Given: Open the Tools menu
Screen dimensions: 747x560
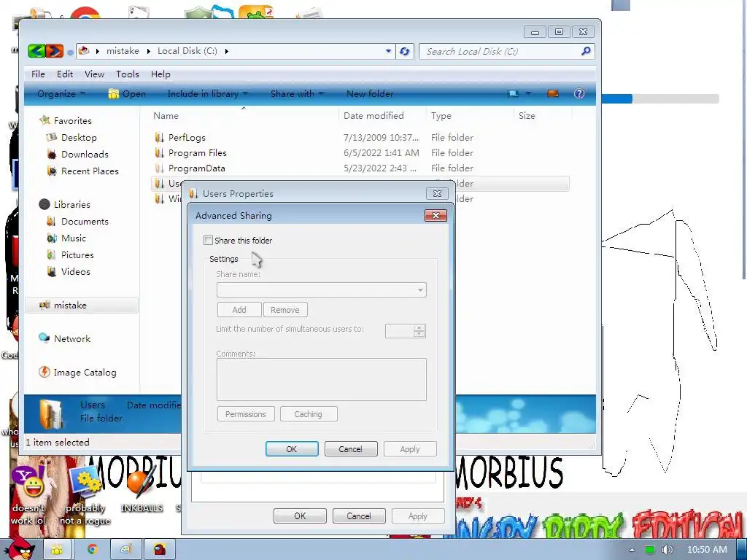Looking at the screenshot, I should pyautogui.click(x=128, y=74).
